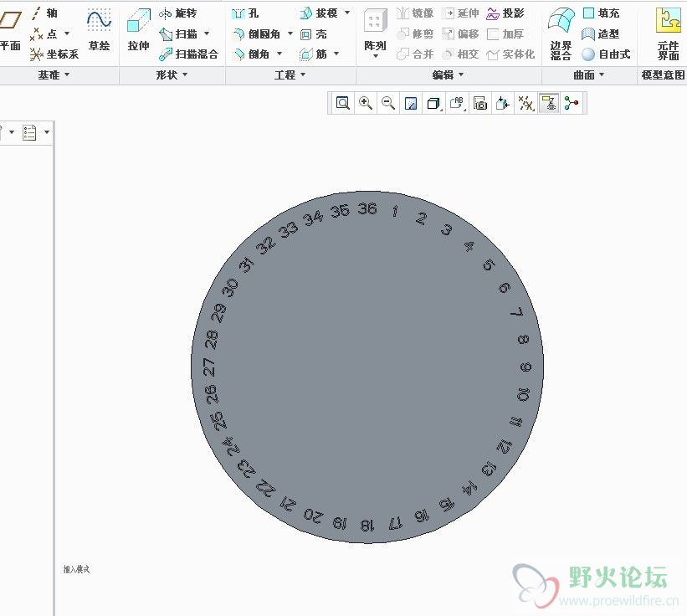Expand the 编辑 (Editing) group

[x=448, y=75]
